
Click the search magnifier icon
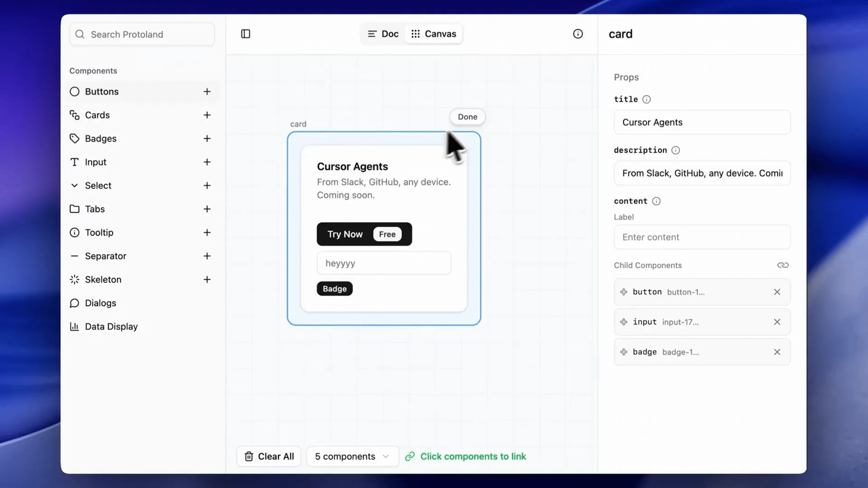point(80,34)
